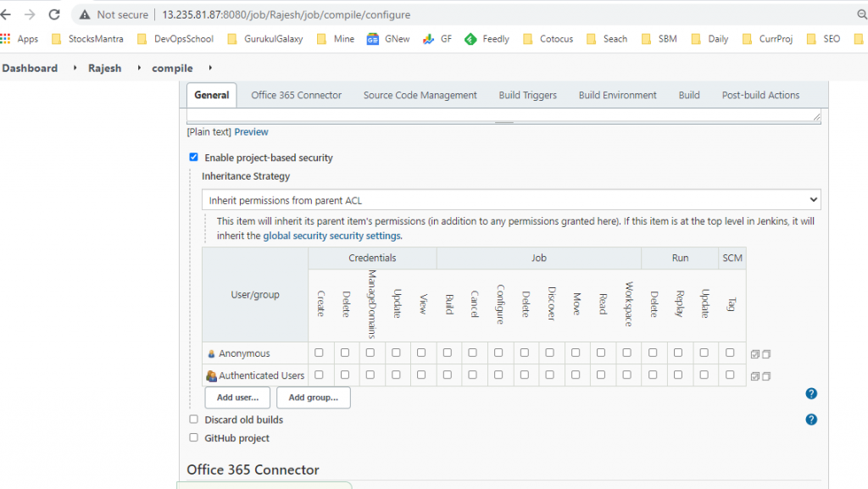The width and height of the screenshot is (868, 489).
Task: Click the Add user... button
Action: pyautogui.click(x=237, y=397)
